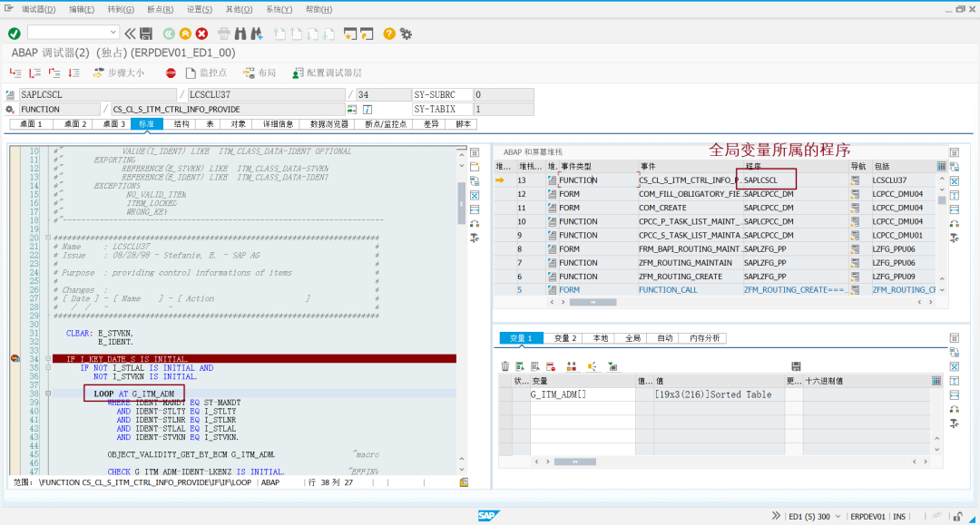Open Help with the yellow question mark
Viewport: 980px width, 525px height.
click(x=388, y=34)
